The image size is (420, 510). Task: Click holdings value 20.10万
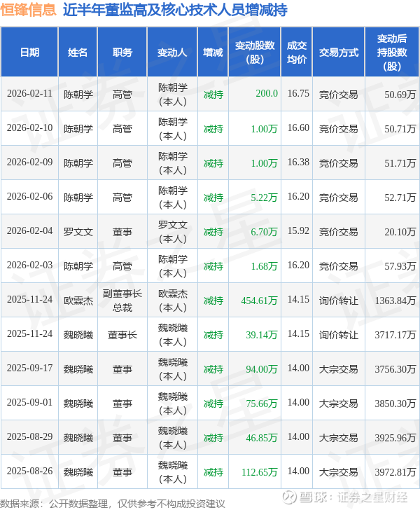tap(400, 232)
